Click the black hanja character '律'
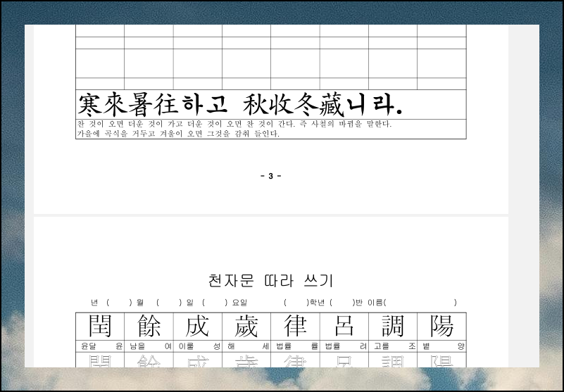 (295, 326)
